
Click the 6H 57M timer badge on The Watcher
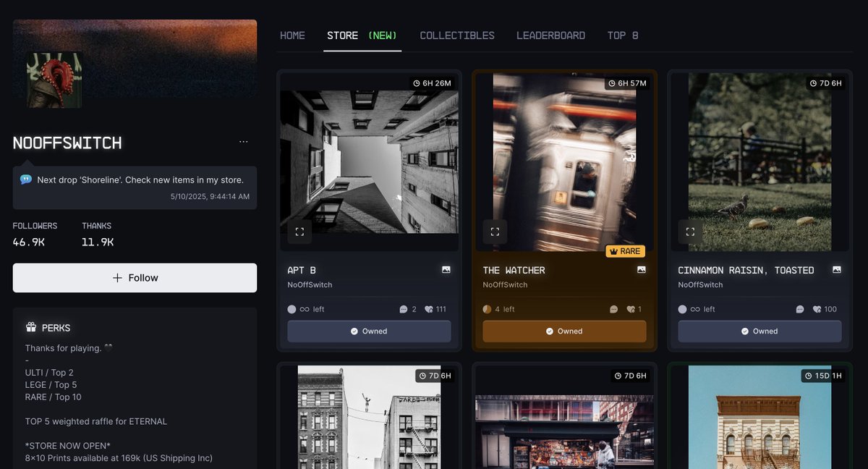(627, 83)
